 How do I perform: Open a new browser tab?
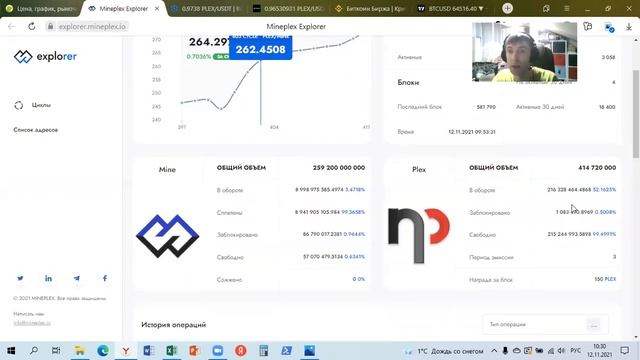[507, 8]
